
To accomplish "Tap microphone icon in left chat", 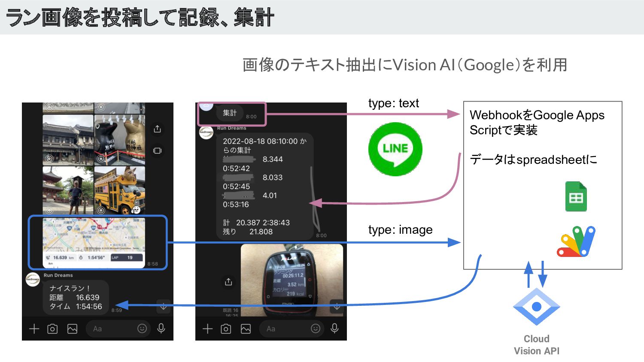I will click(161, 329).
